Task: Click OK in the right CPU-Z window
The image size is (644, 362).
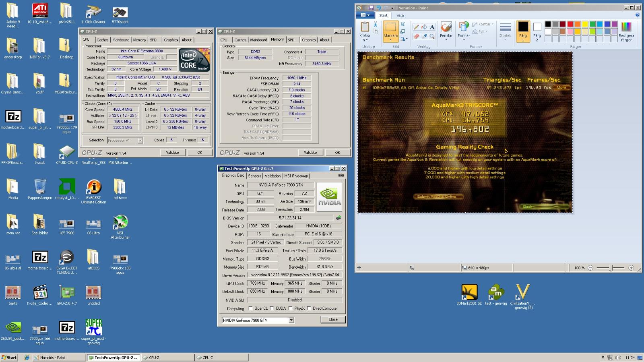Action: pos(337,153)
